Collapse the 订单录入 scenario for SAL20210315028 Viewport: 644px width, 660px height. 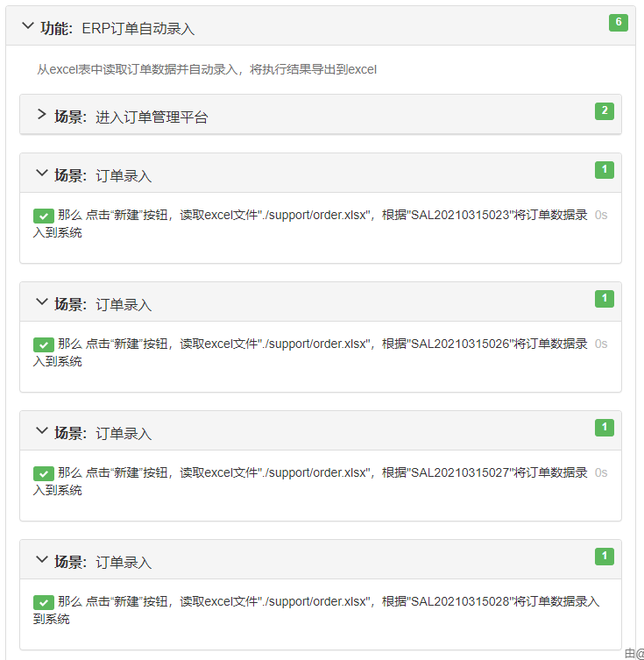click(x=42, y=559)
